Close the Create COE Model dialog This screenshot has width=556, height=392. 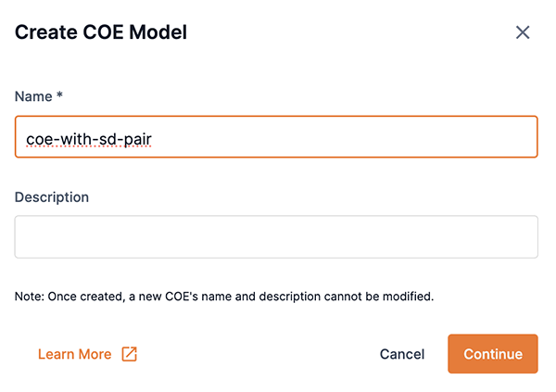pyautogui.click(x=523, y=32)
